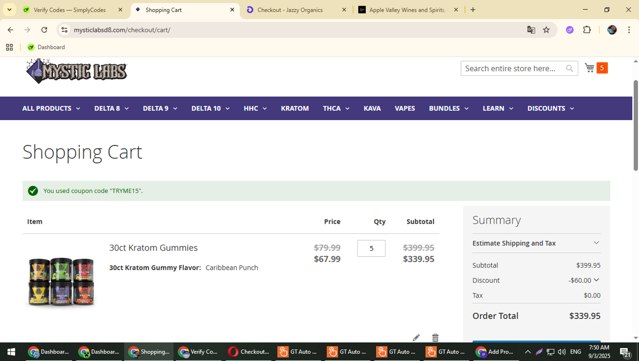
Task: Open the apps grid in bookmarks bar
Action: 10,47
